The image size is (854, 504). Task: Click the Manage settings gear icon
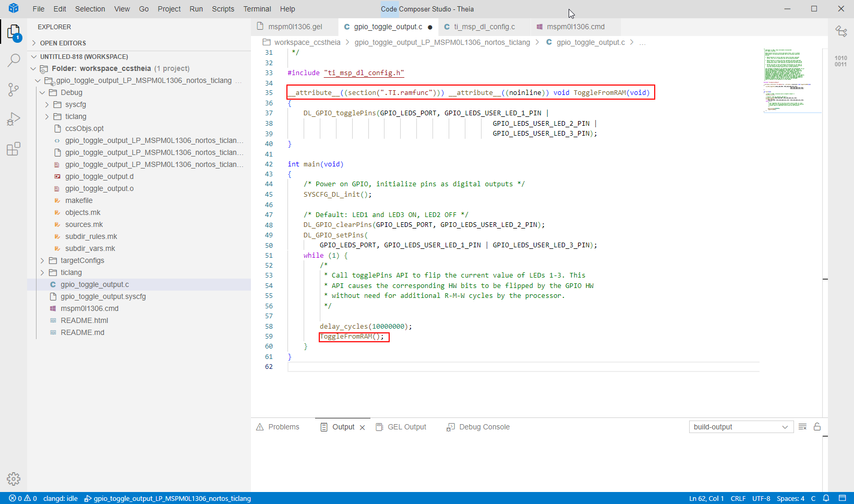coord(14,478)
